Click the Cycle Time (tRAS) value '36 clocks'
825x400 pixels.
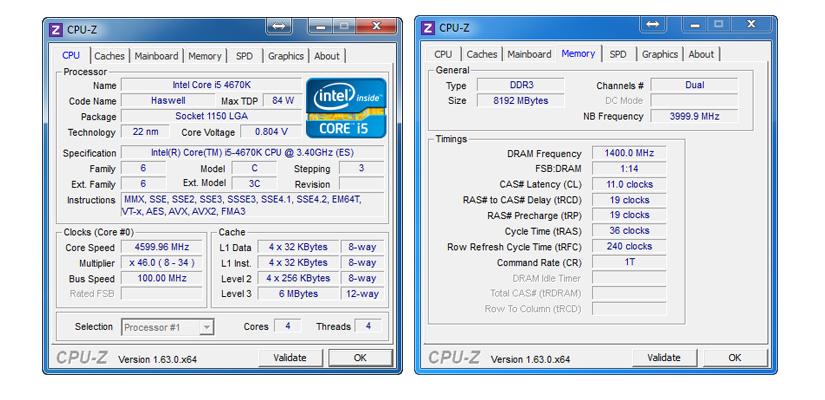(629, 231)
